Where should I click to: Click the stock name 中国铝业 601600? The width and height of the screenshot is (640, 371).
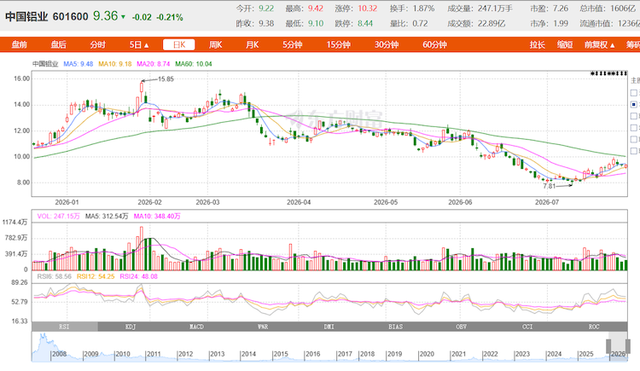coord(47,17)
